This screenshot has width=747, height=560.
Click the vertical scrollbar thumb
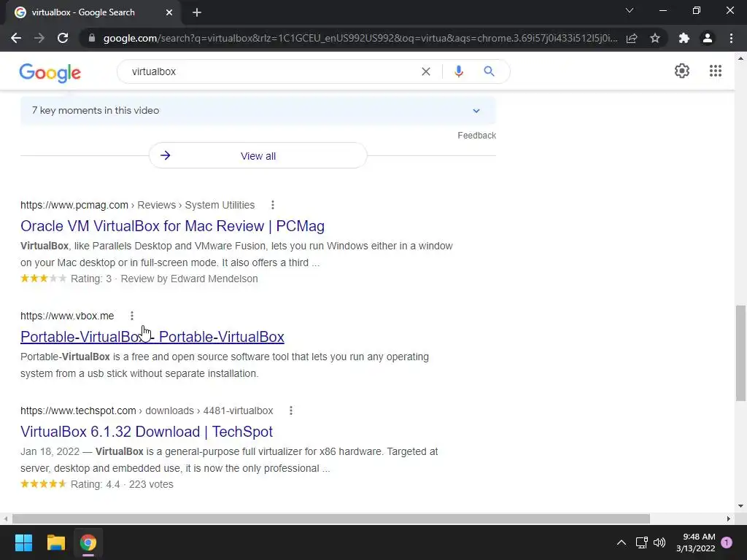click(x=740, y=353)
